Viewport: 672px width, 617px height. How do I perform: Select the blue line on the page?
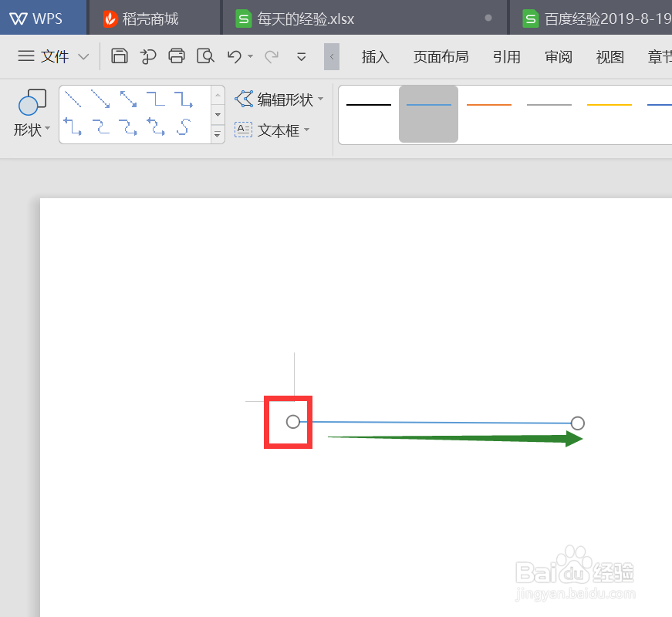(435, 423)
